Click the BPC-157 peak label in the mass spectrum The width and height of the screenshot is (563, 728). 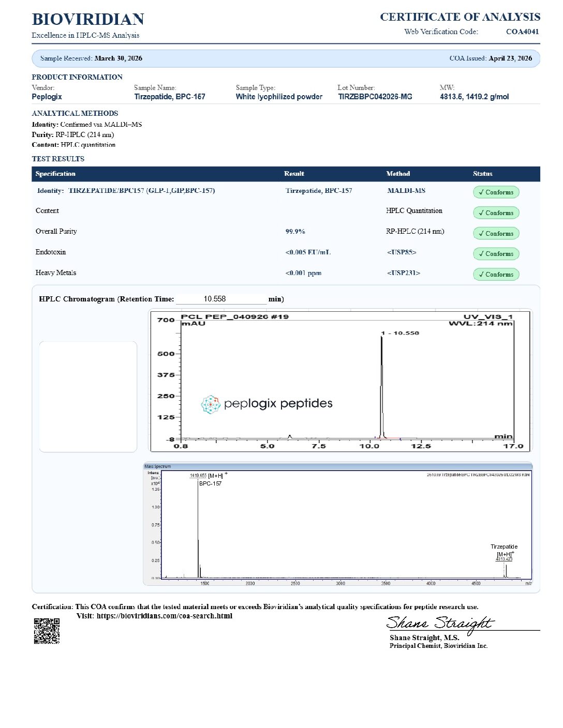click(x=210, y=484)
